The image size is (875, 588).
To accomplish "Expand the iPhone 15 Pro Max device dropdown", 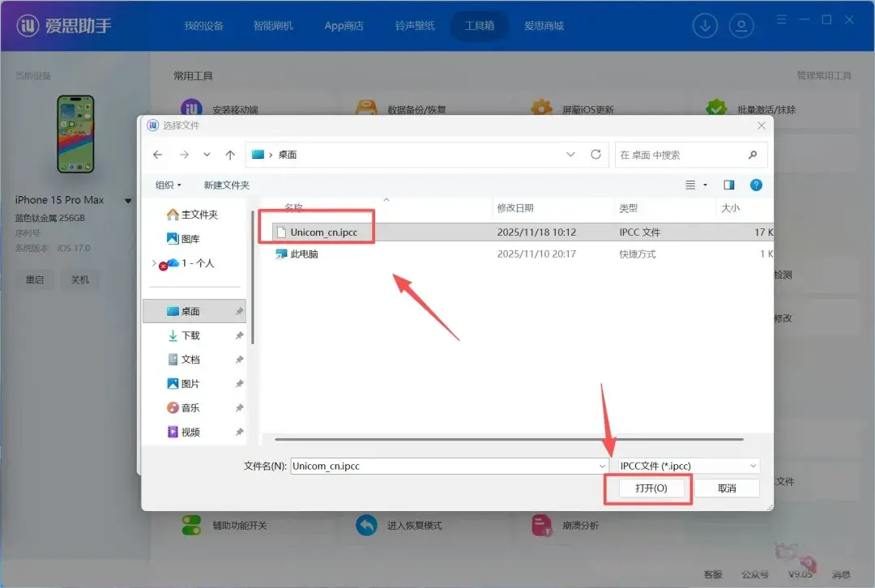I will 128,200.
